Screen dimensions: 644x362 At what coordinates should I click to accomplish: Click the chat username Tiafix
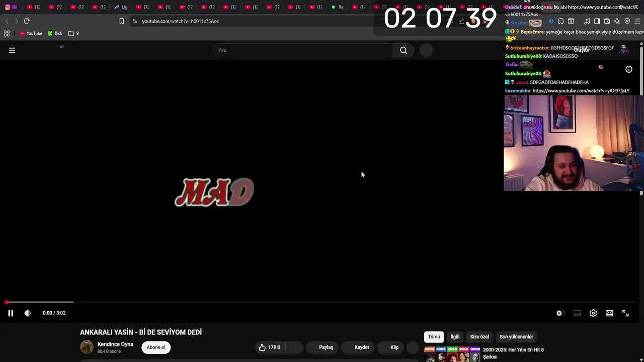[512, 65]
